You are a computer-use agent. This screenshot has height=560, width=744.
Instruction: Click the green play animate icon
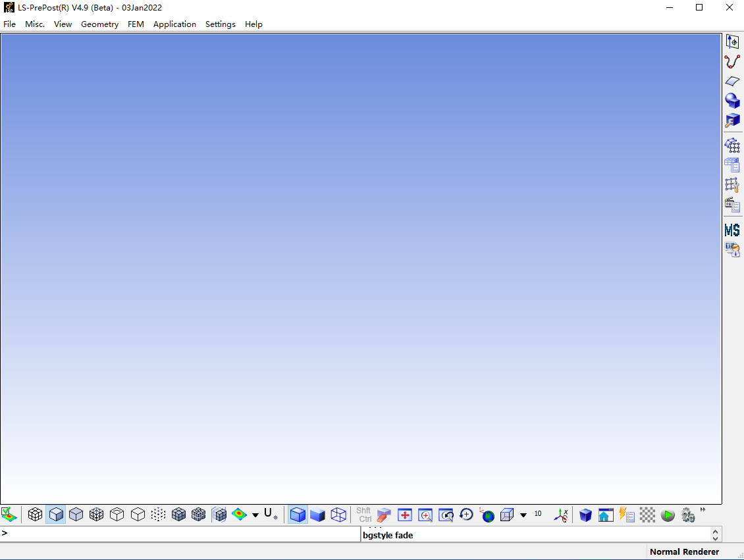[668, 515]
